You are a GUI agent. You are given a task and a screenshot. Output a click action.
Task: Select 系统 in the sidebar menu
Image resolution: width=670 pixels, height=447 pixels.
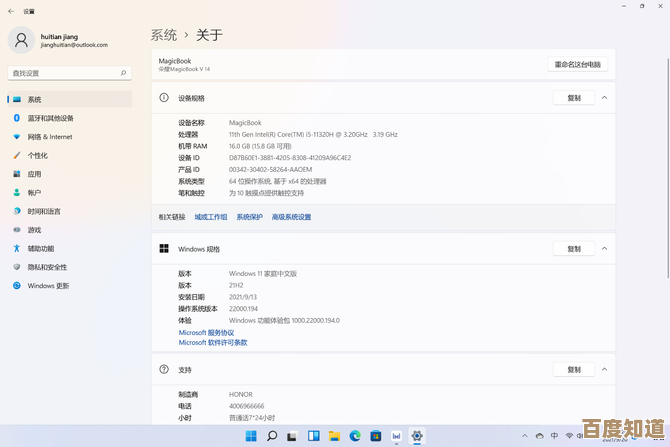click(x=34, y=100)
